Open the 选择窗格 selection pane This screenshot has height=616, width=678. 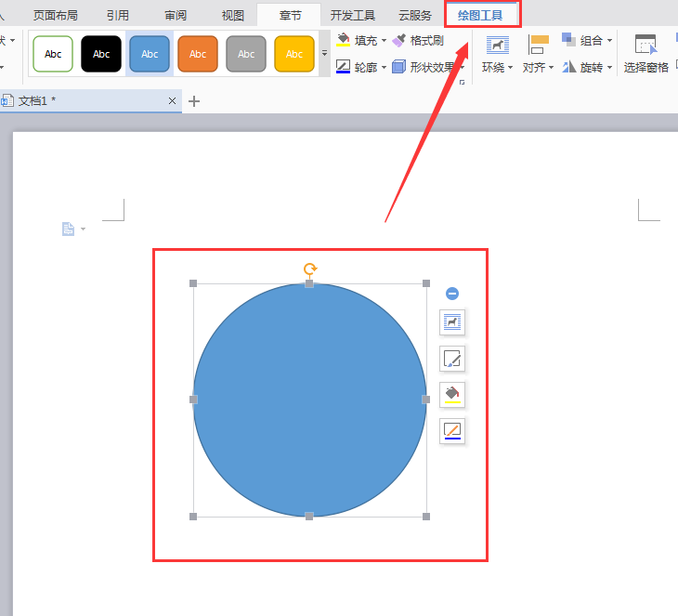point(646,54)
